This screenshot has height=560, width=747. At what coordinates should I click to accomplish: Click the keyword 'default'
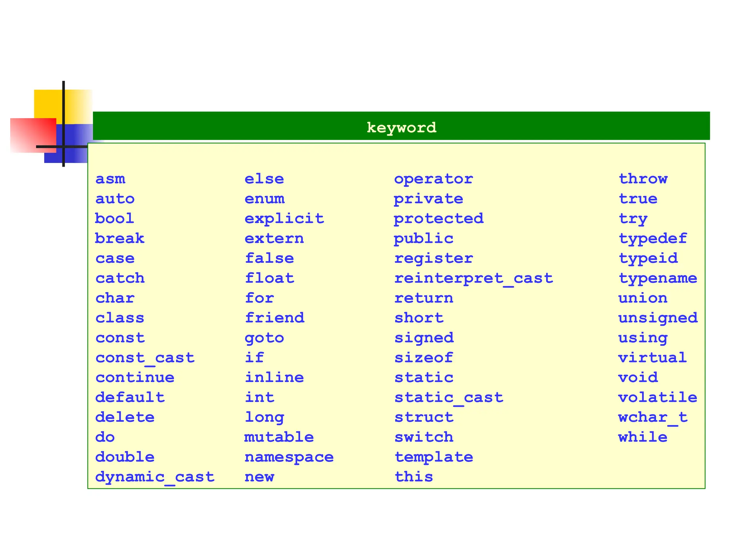(x=130, y=397)
